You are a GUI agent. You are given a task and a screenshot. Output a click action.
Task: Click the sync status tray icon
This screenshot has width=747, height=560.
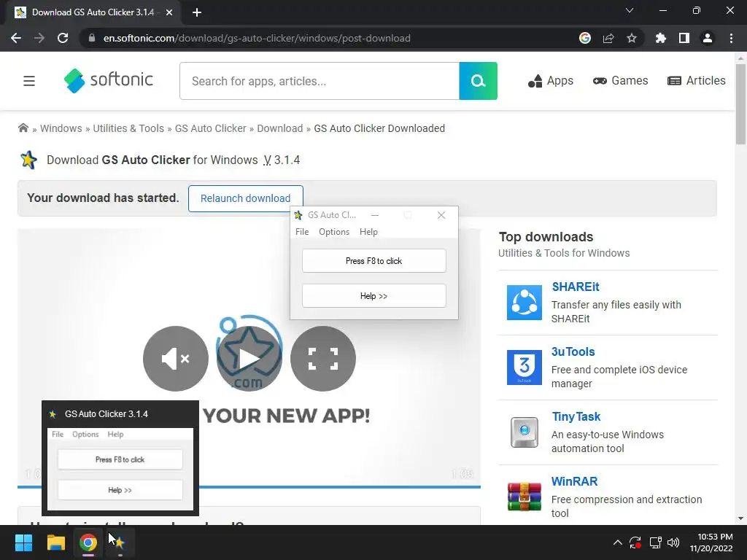(x=635, y=542)
